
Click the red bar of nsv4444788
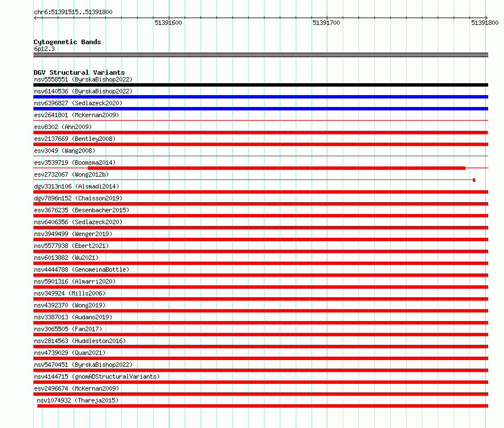pyautogui.click(x=260, y=275)
